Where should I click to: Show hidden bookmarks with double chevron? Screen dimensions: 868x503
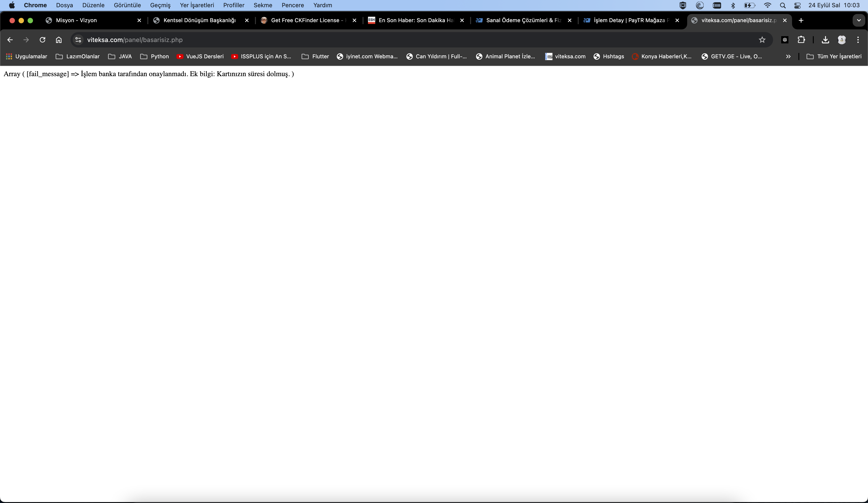coord(788,56)
